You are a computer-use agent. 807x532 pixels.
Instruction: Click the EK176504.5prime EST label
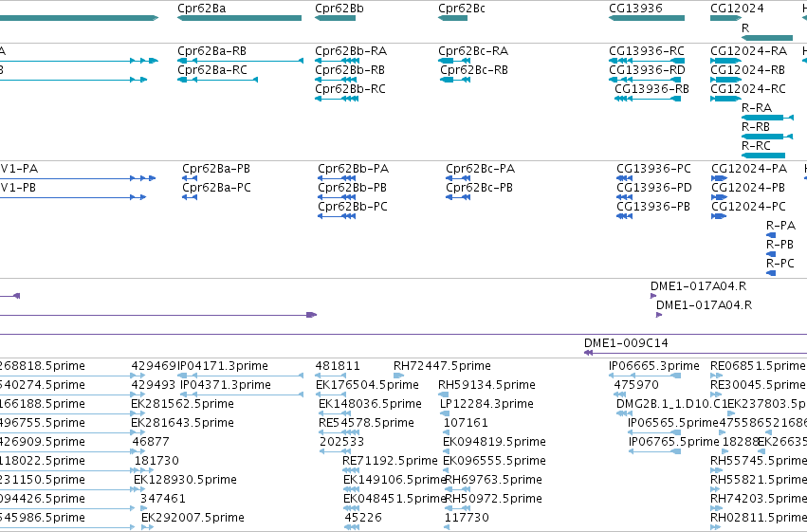point(368,385)
